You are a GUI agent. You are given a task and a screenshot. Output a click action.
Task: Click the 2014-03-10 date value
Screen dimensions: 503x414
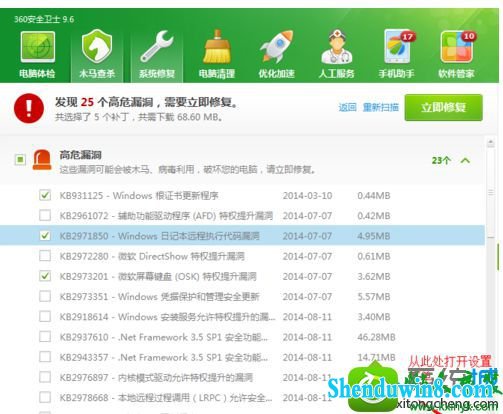click(307, 195)
